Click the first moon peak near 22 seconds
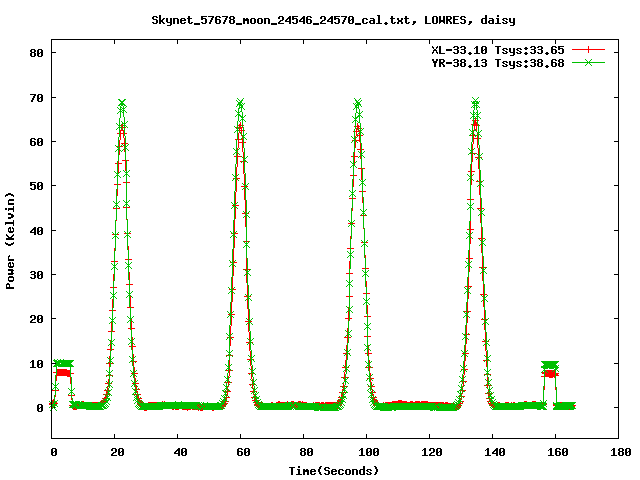The height and width of the screenshot is (480, 640). point(122,103)
